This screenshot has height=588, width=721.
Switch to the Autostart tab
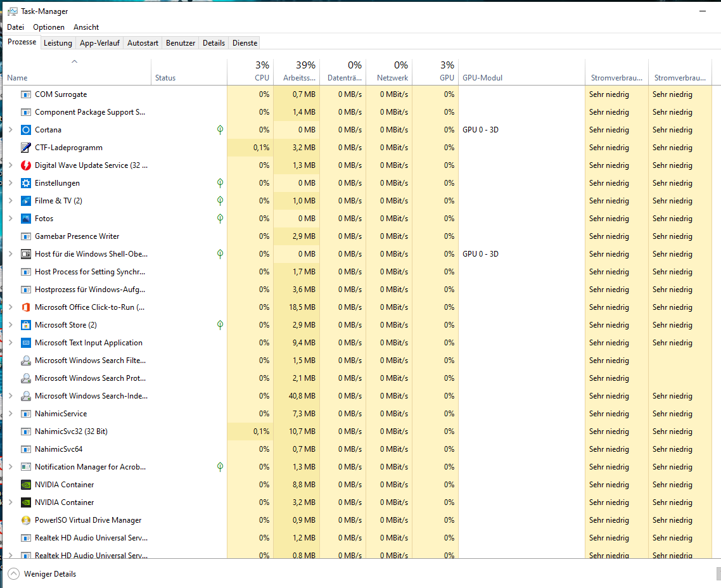click(x=143, y=42)
